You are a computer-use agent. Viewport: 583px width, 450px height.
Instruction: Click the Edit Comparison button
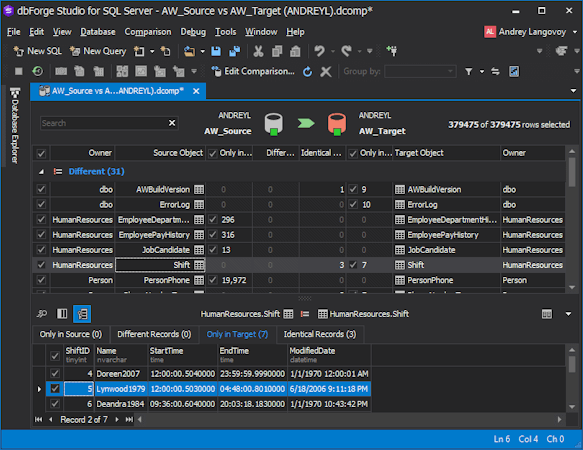click(x=253, y=71)
